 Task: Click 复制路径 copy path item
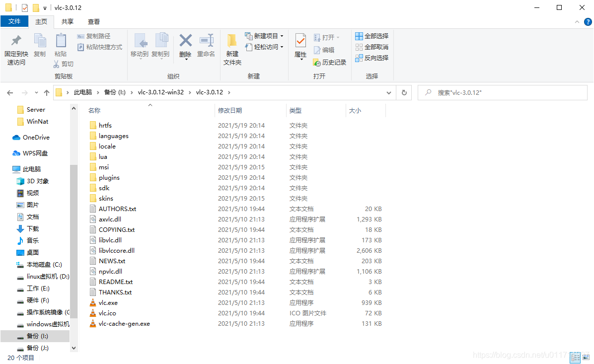[93, 36]
